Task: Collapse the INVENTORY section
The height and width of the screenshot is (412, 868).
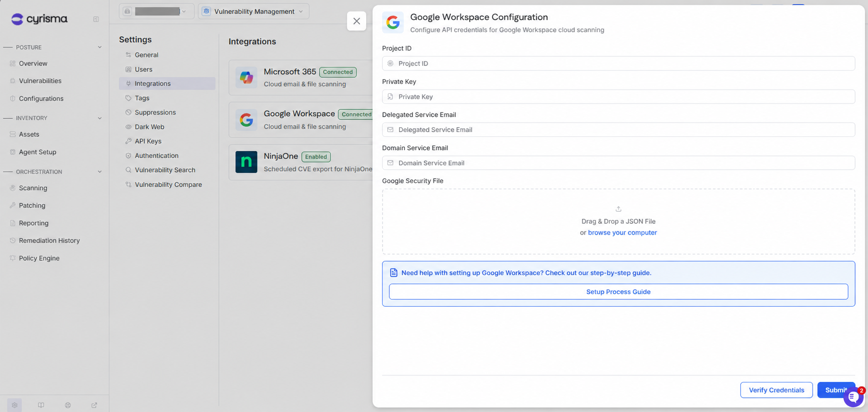Action: tap(100, 118)
